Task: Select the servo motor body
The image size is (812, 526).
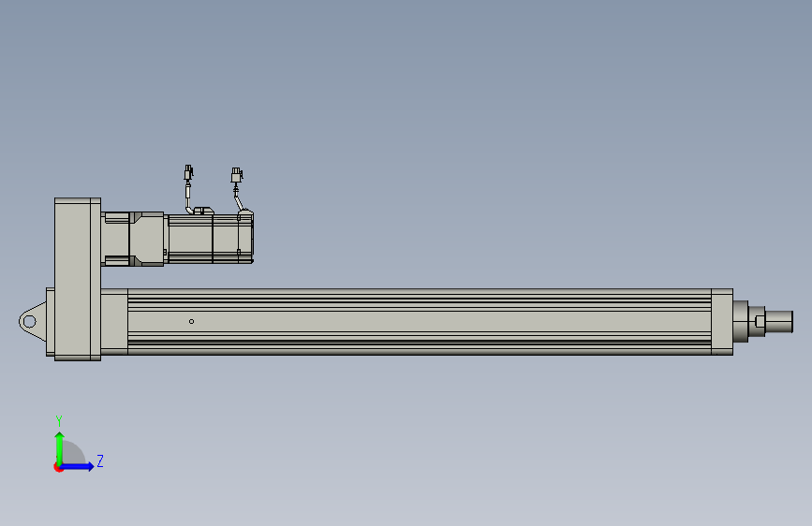Action: (x=210, y=238)
